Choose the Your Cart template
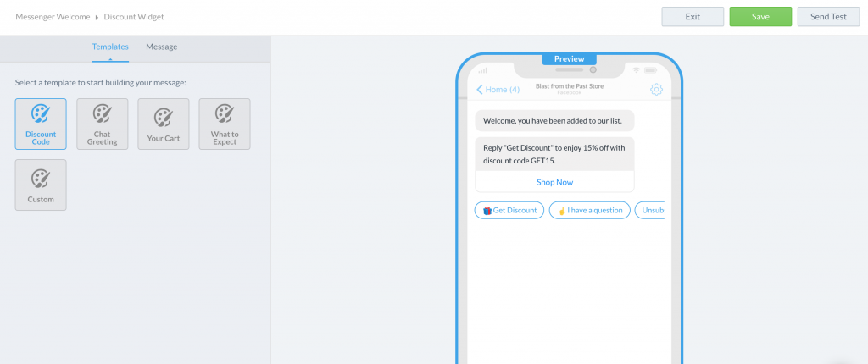Screen dimensions: 868x364 point(164,124)
